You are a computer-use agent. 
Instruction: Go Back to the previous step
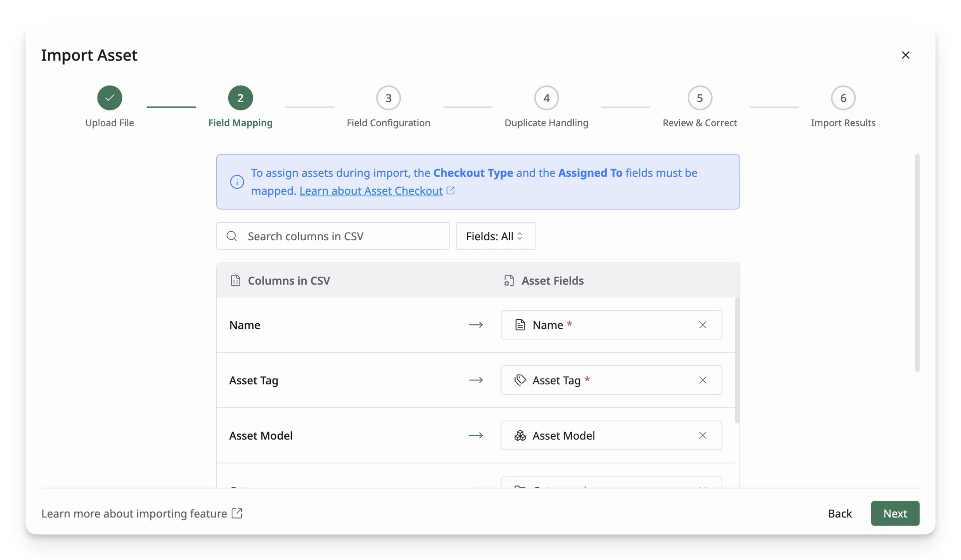point(840,513)
